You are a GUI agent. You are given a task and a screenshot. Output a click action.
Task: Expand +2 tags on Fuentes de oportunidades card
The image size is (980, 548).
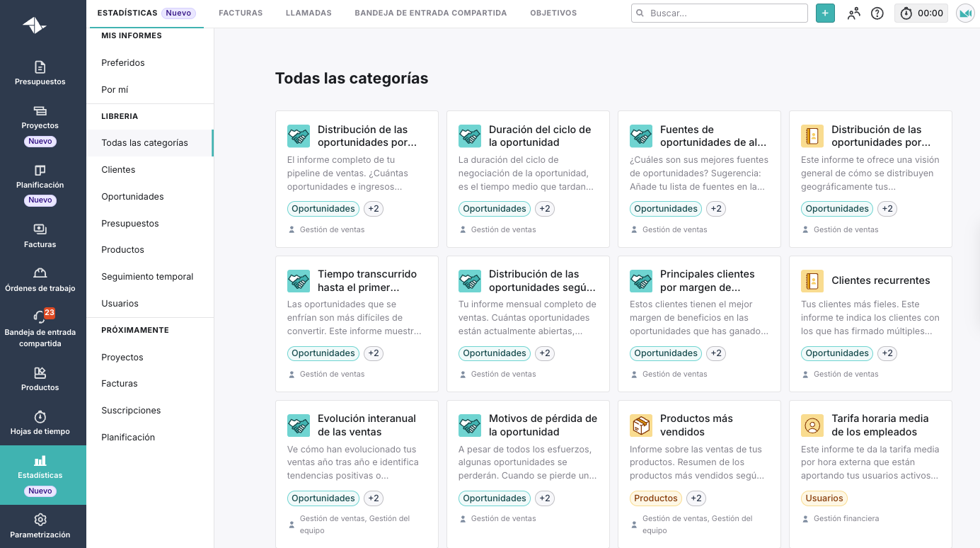pos(716,209)
